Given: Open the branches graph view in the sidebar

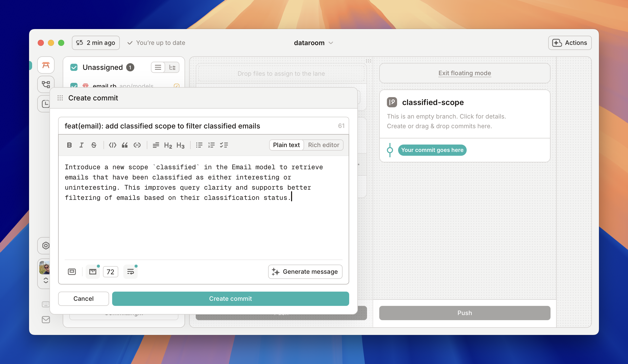Looking at the screenshot, I should click(x=46, y=84).
